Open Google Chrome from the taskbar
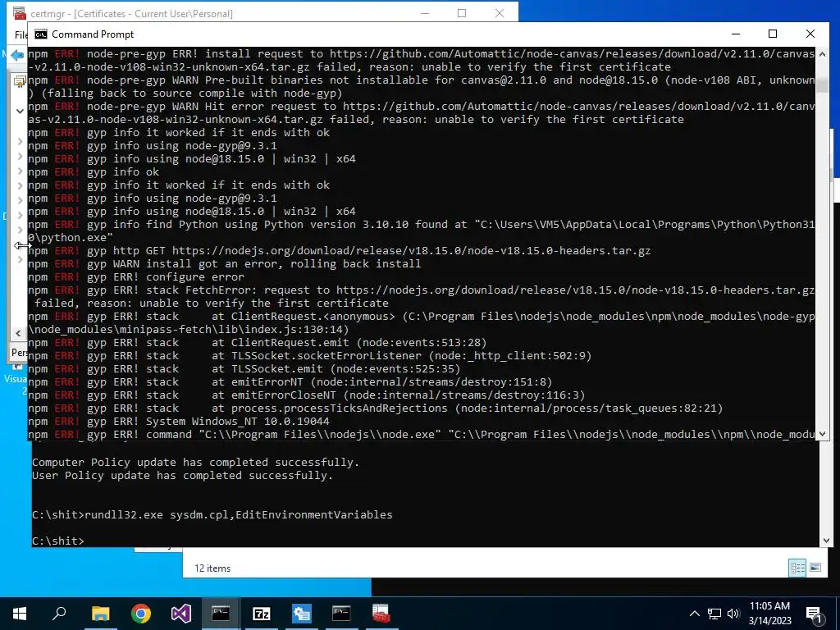Viewport: 840px width, 630px height. [141, 614]
